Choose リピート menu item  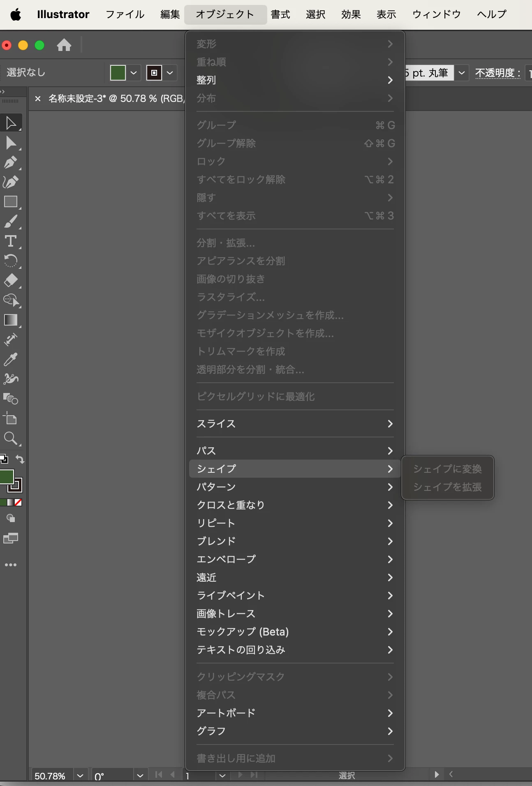pyautogui.click(x=295, y=523)
